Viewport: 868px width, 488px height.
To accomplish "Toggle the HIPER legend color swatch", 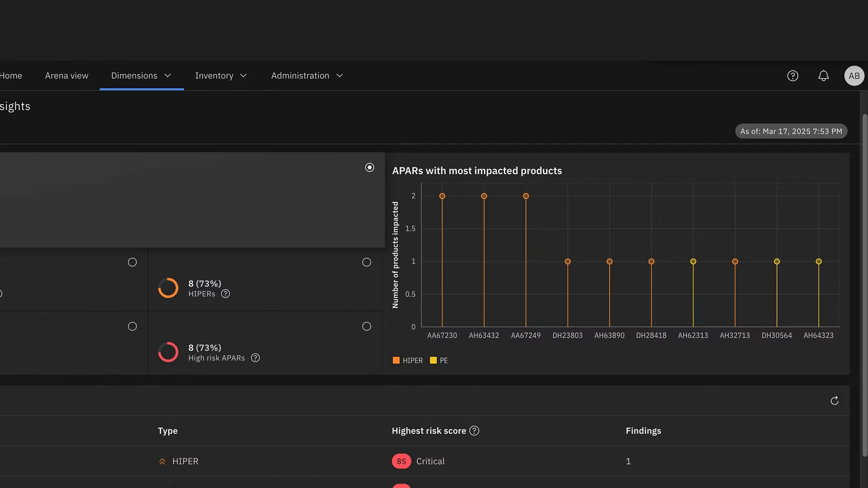I will pyautogui.click(x=396, y=360).
